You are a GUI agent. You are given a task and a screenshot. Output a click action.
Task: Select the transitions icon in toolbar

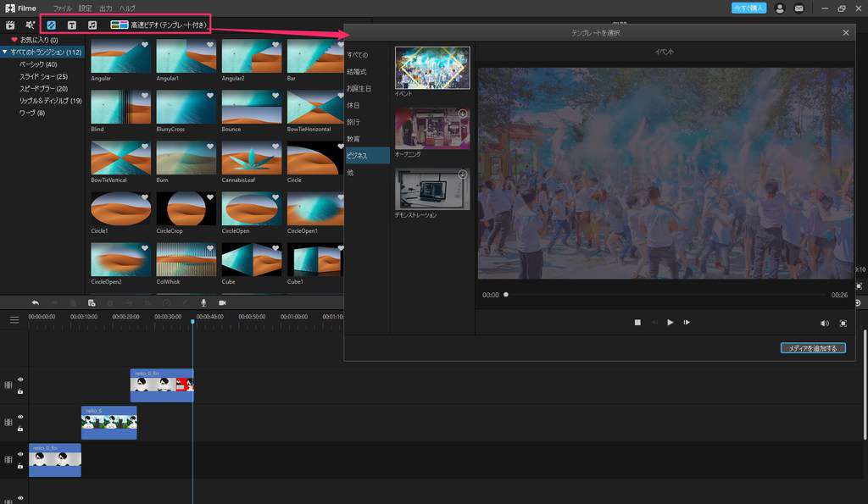point(51,25)
